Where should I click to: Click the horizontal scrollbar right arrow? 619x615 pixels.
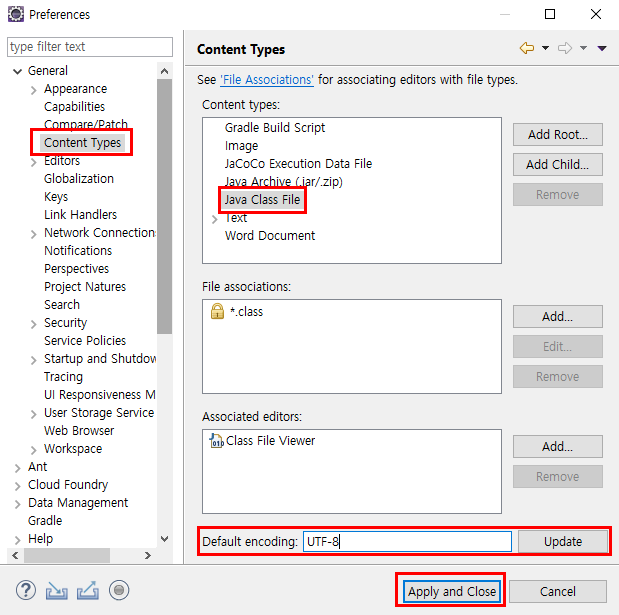click(x=147, y=555)
